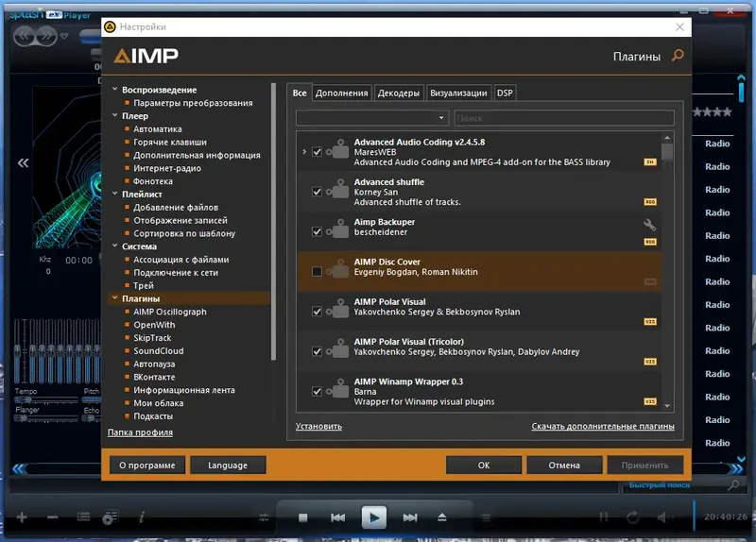756x542 pixels.
Task: Click the Установить link
Action: (x=318, y=427)
